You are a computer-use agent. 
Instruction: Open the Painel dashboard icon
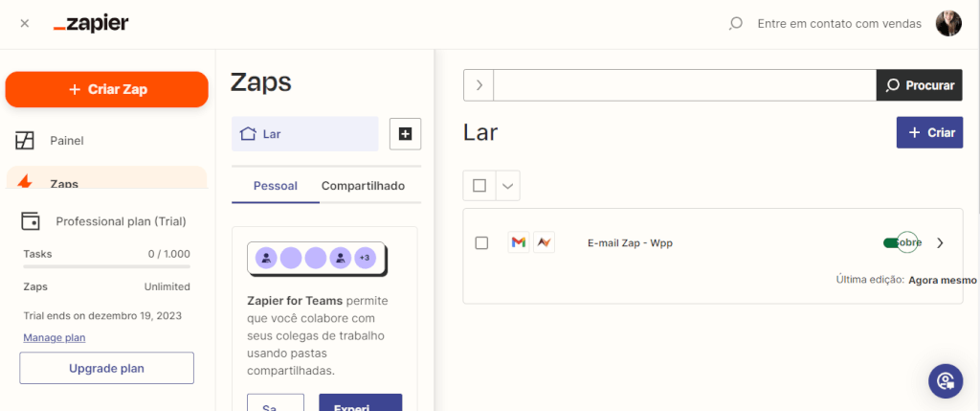point(24,141)
